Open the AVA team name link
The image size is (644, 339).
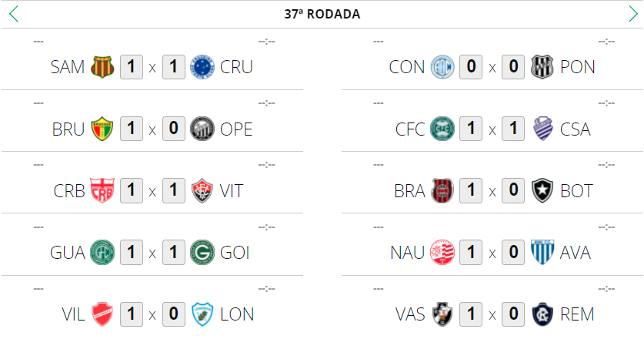pos(575,252)
